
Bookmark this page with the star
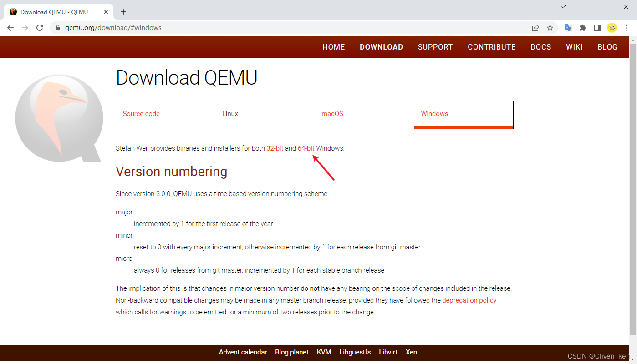click(550, 28)
